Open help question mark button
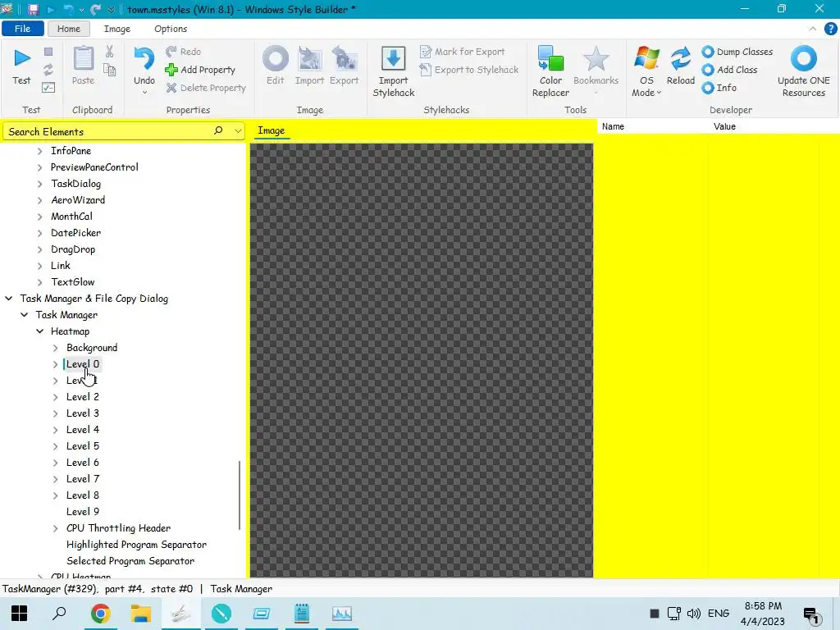Viewport: 840px width, 630px height. point(830,29)
